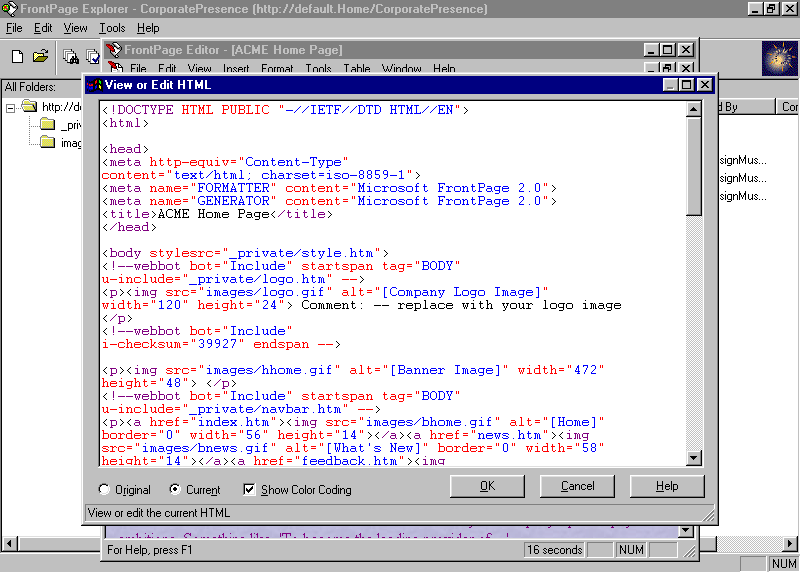
Task: Click the New FrontPage Web toolbar icon
Action: click(17, 56)
